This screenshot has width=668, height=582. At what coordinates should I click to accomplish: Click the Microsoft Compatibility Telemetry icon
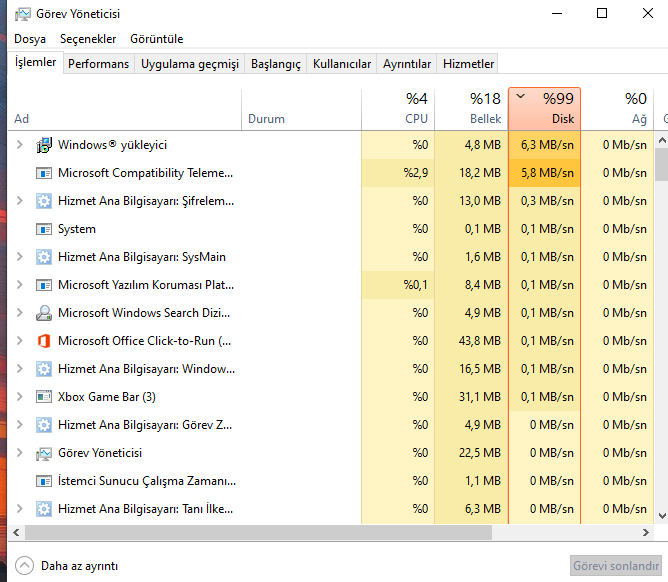(44, 173)
